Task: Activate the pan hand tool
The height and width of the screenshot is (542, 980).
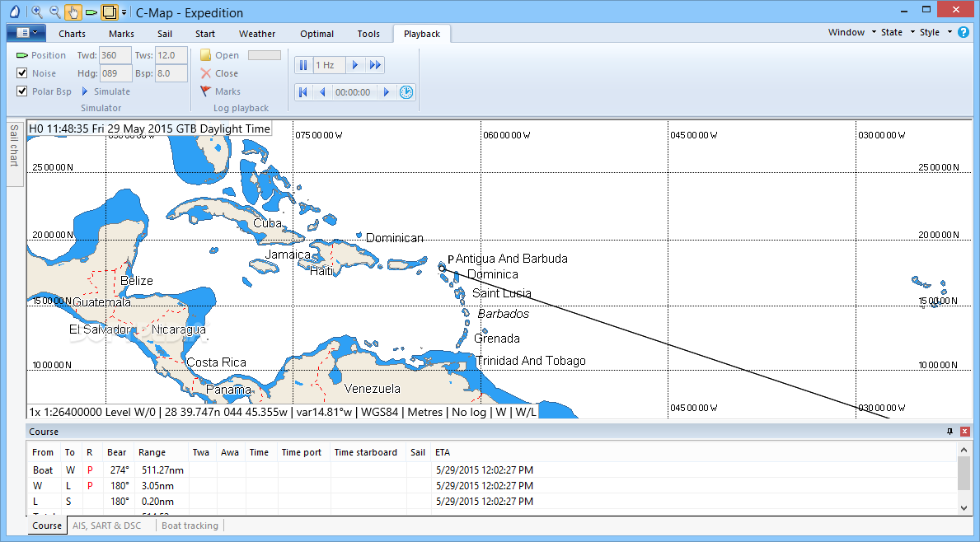Action: coord(73,12)
